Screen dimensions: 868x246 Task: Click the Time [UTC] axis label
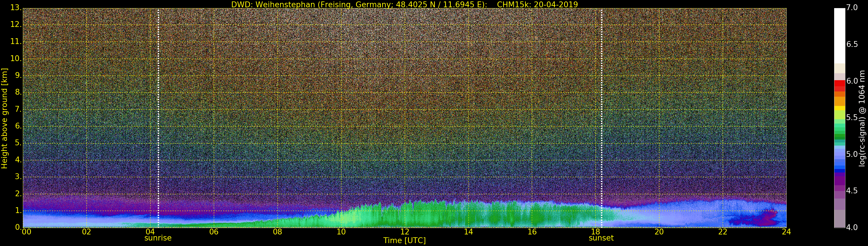tap(404, 241)
